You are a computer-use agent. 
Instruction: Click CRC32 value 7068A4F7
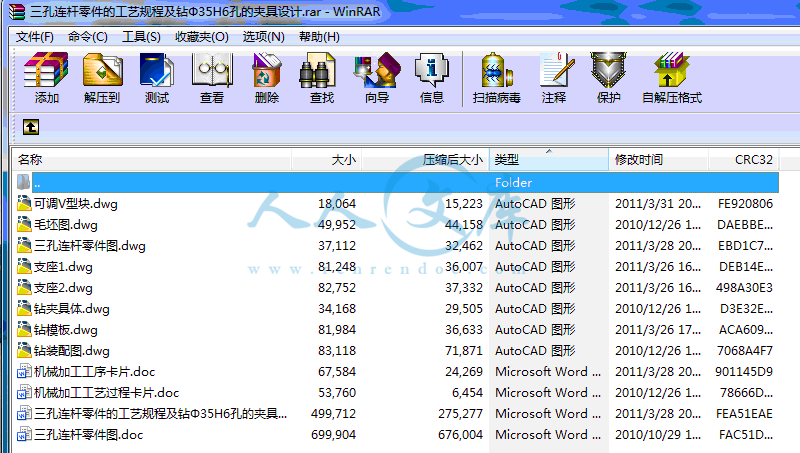click(x=745, y=350)
